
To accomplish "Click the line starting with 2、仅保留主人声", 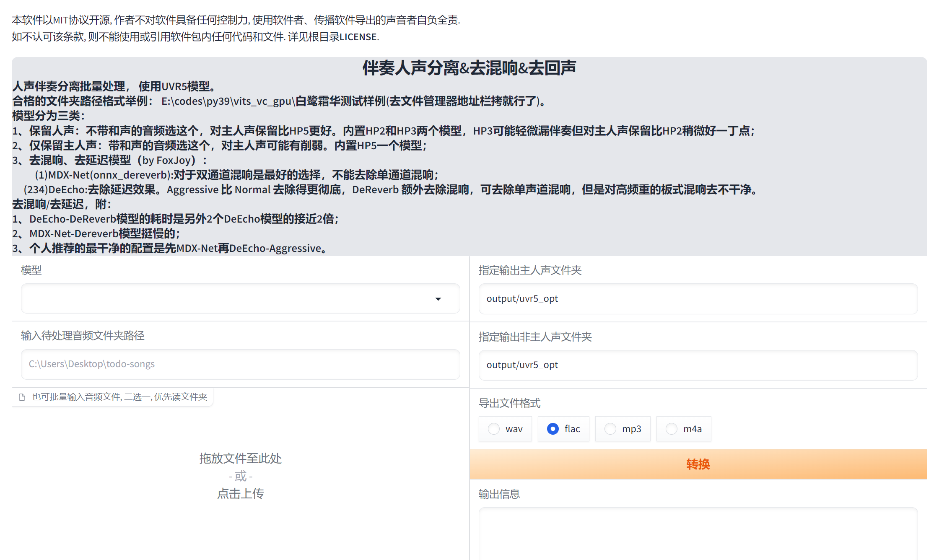I will tap(219, 145).
